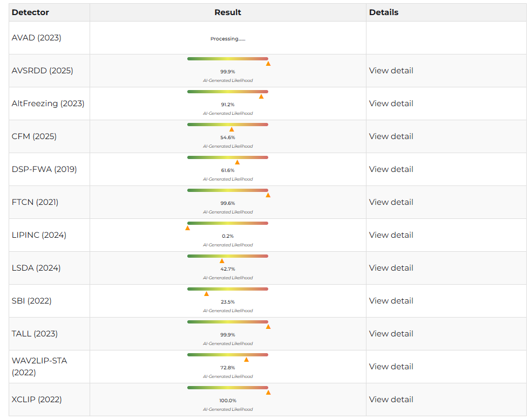Click the DSP-FWA orange triangle marker
This screenshot has width=530, height=420.
click(237, 162)
